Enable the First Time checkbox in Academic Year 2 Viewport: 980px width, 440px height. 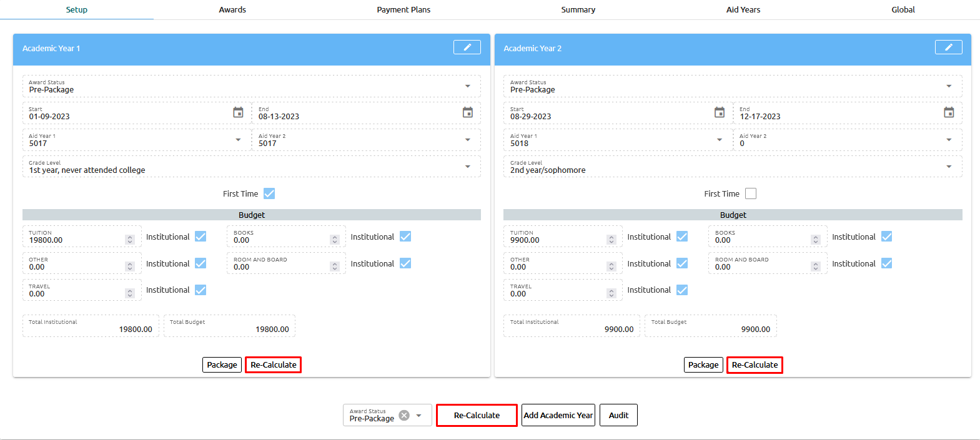[751, 193]
